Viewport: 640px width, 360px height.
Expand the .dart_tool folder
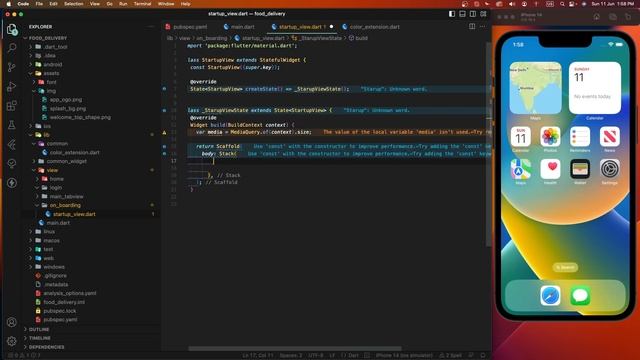55,47
